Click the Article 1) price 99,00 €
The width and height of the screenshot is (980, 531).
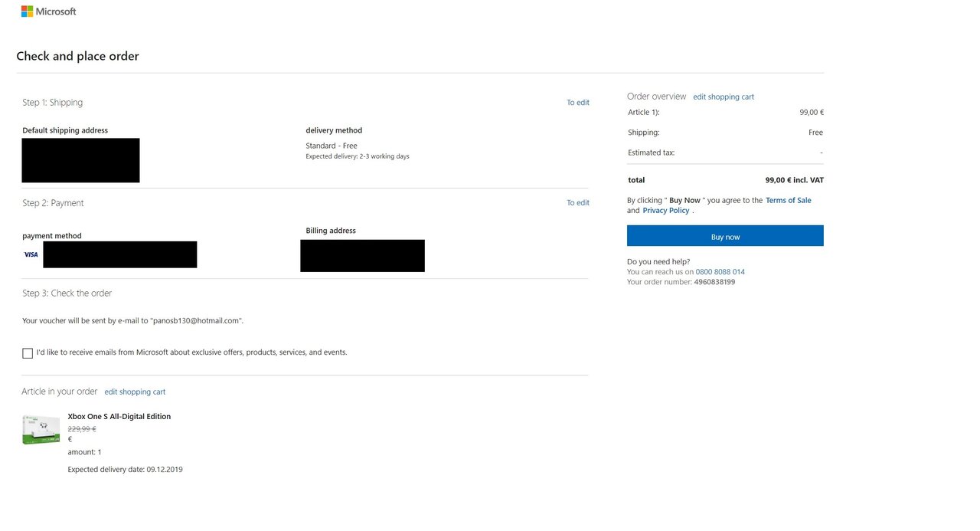(812, 113)
